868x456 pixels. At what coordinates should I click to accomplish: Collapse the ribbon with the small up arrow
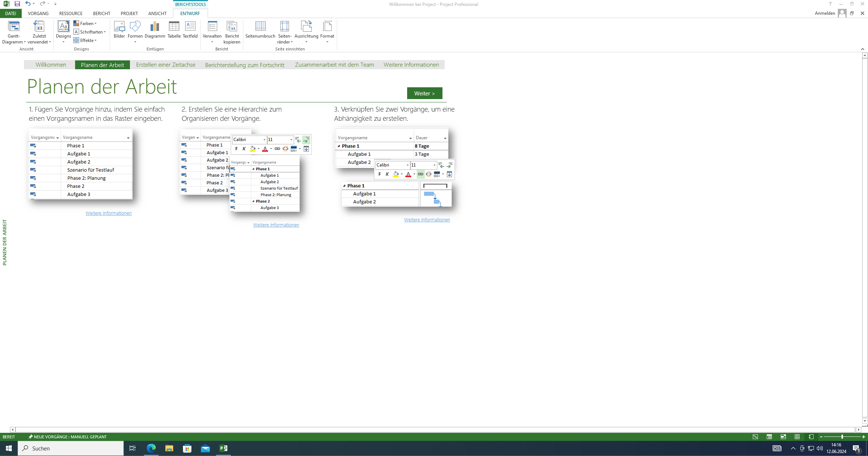862,49
